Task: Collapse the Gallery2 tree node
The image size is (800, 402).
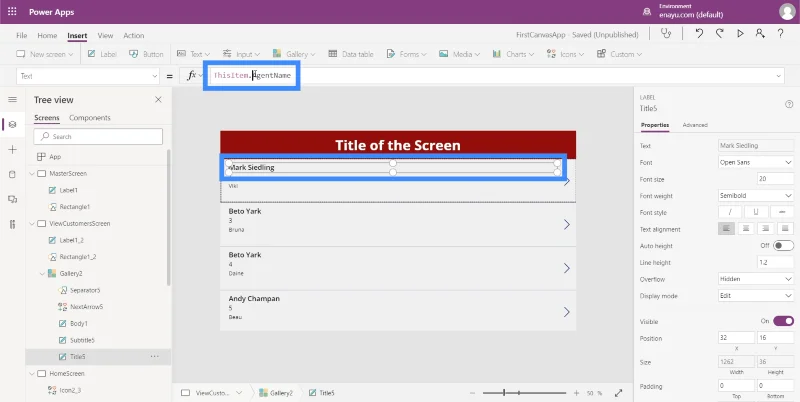Action: pos(42,273)
